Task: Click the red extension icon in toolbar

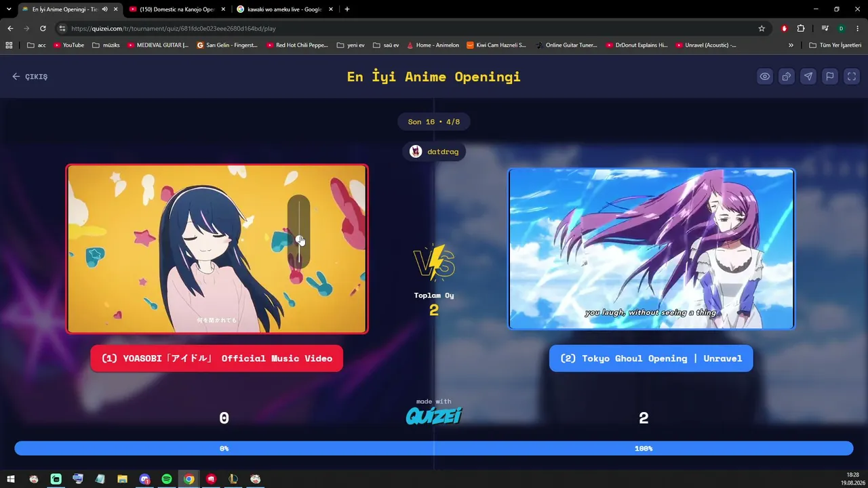Action: [785, 28]
